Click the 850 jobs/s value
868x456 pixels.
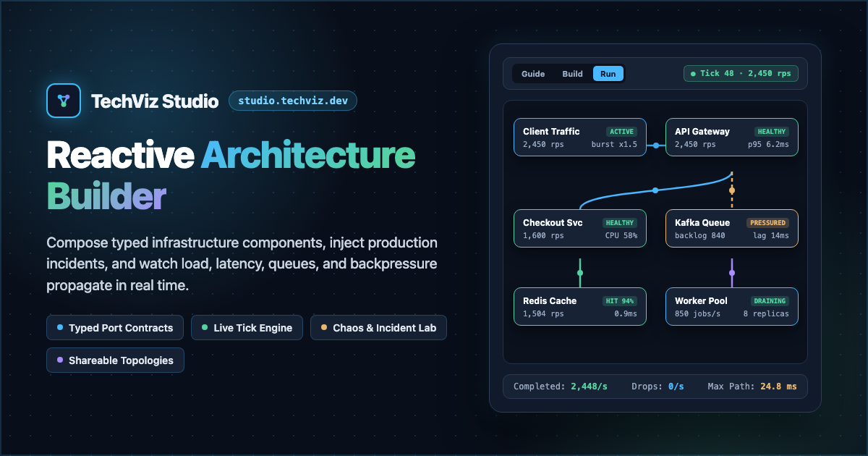point(697,314)
